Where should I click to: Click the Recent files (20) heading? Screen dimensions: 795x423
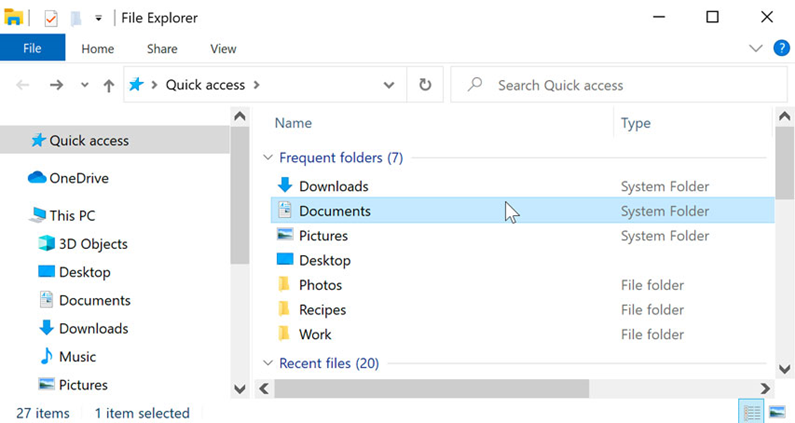coord(329,363)
